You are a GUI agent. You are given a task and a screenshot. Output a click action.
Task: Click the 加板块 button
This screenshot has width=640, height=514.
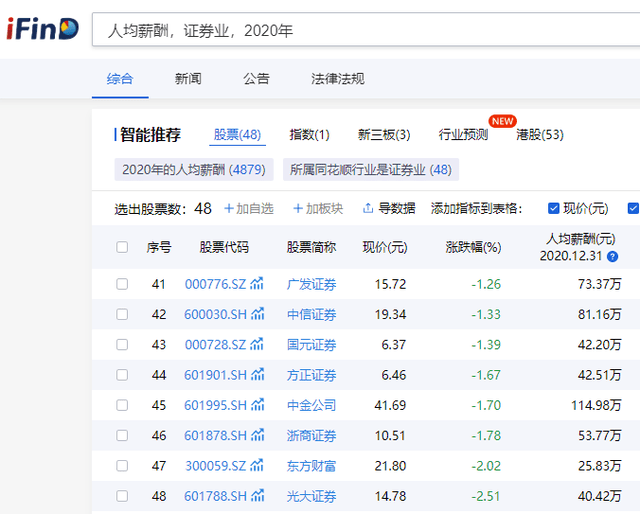pyautogui.click(x=318, y=209)
